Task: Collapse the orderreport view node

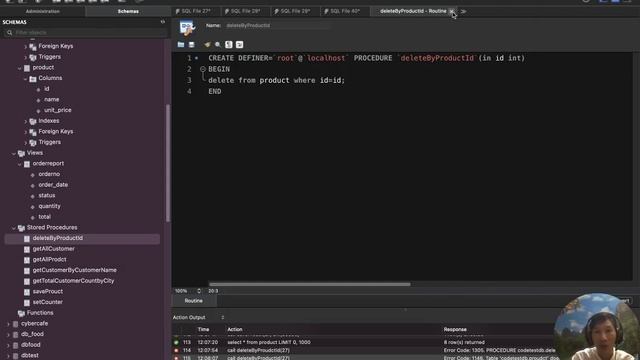Action: (x=20, y=164)
